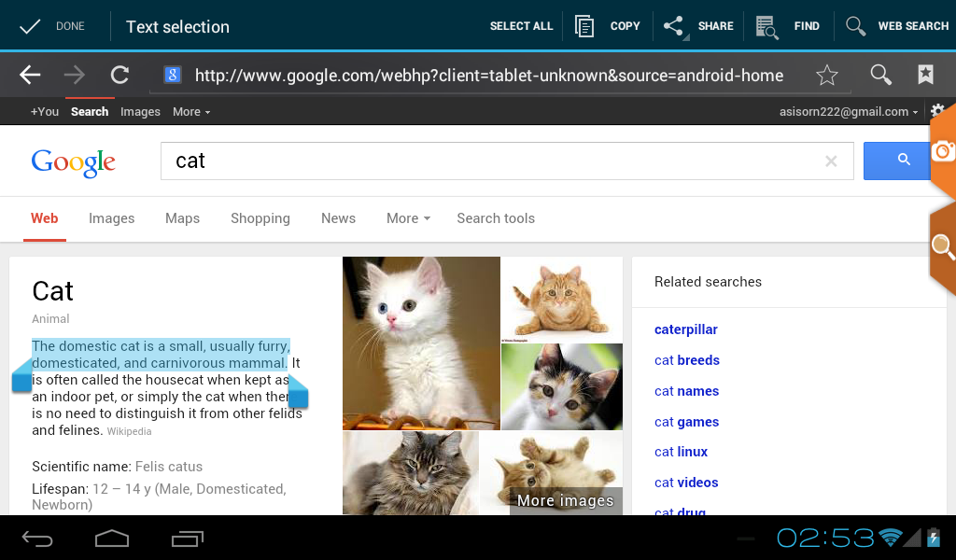Tap the Google logo
956x560 pixels.
pos(73,162)
